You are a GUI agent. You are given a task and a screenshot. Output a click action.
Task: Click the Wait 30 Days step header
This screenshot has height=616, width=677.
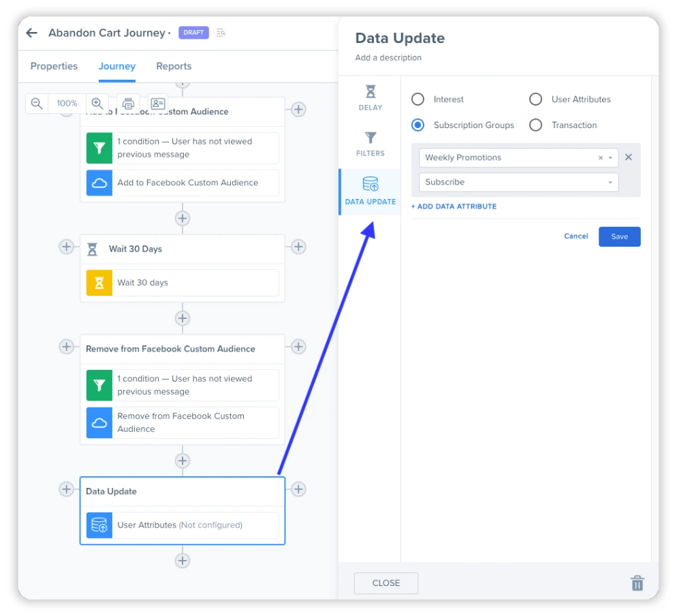tap(183, 249)
